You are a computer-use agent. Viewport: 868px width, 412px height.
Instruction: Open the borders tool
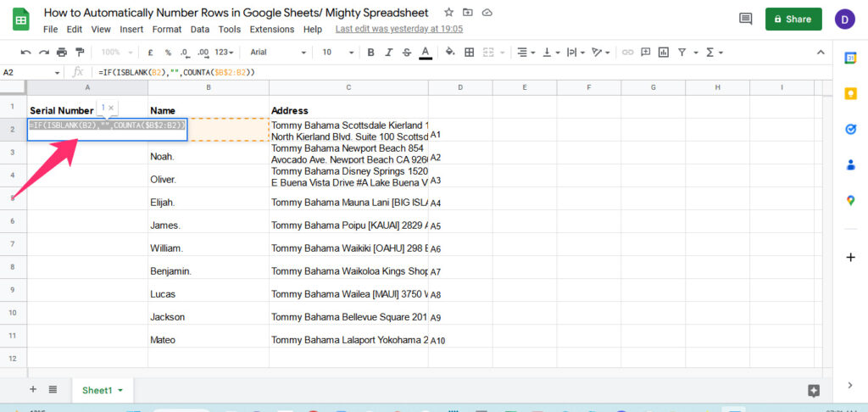coord(470,52)
